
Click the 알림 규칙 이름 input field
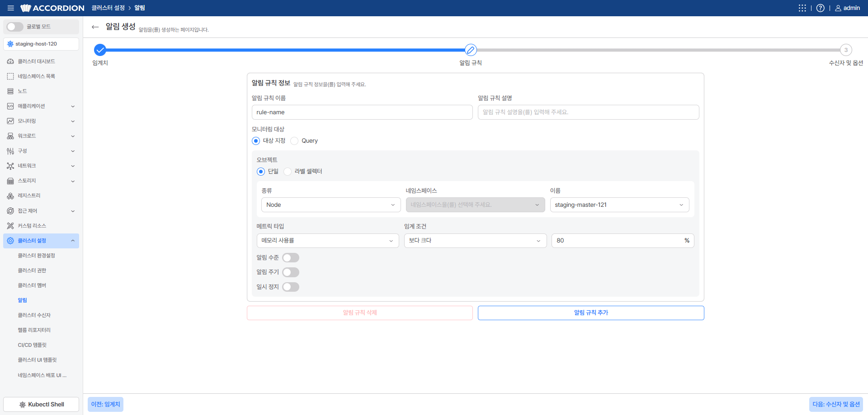coord(362,112)
